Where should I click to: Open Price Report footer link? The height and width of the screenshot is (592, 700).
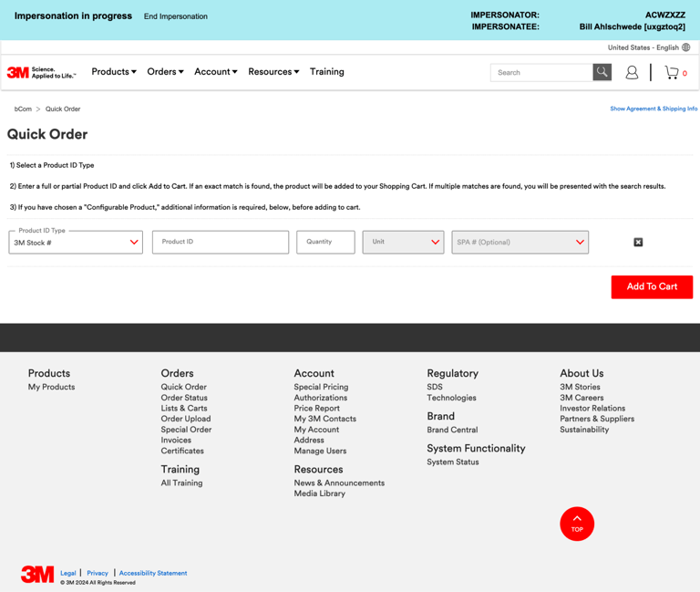pyautogui.click(x=316, y=409)
